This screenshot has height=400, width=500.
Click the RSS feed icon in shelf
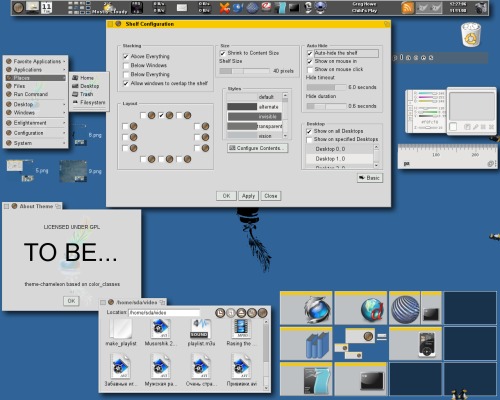408,7
